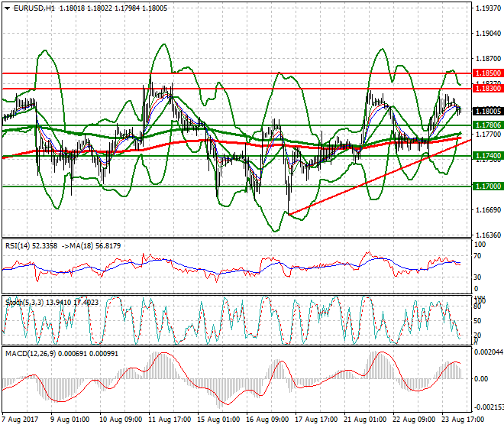The width and height of the screenshot is (504, 428).
Task: Click the black 1.18005 current price tag
Action: pyautogui.click(x=487, y=111)
